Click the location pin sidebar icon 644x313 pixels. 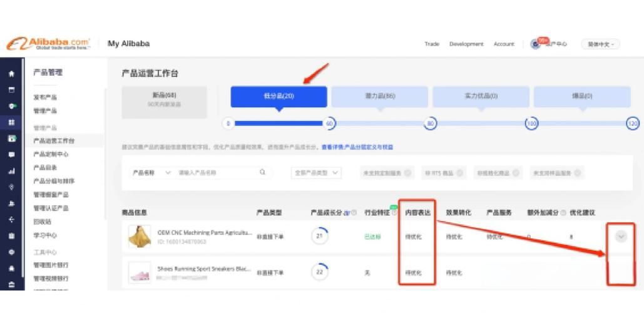point(11,187)
